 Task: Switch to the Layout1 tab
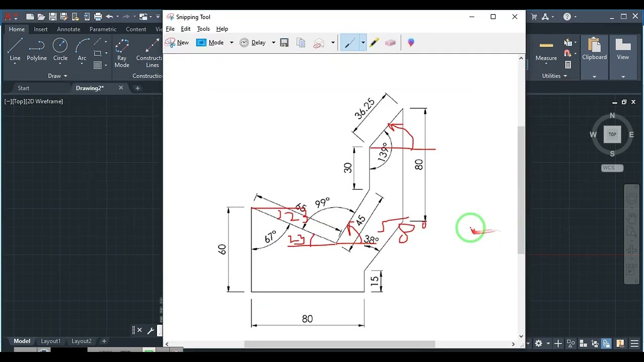pyautogui.click(x=50, y=341)
